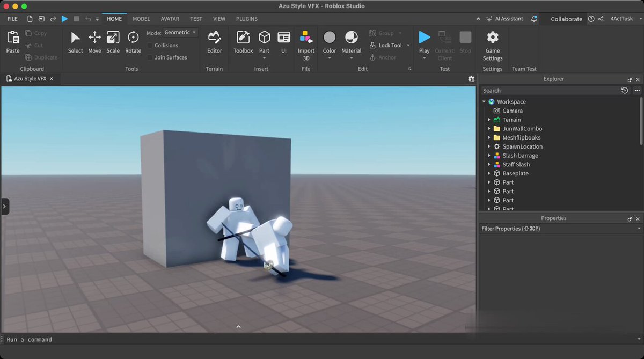Open the Material picker
644x359 pixels.
[x=352, y=45]
